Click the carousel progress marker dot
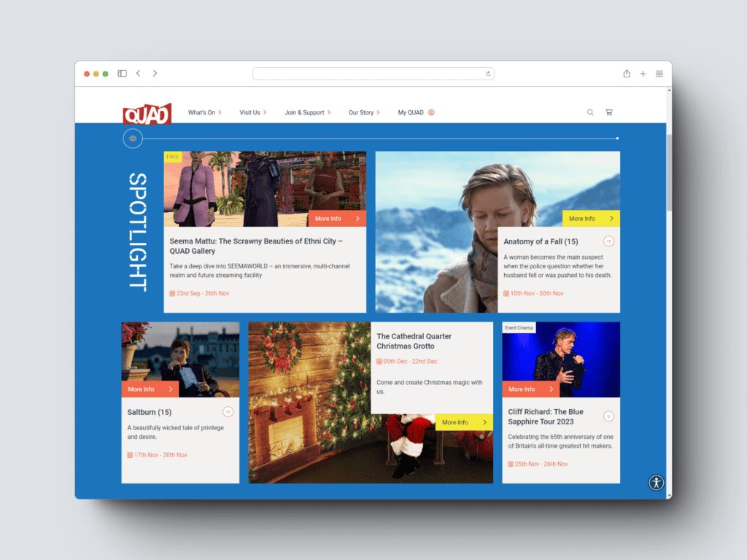 [x=616, y=137]
